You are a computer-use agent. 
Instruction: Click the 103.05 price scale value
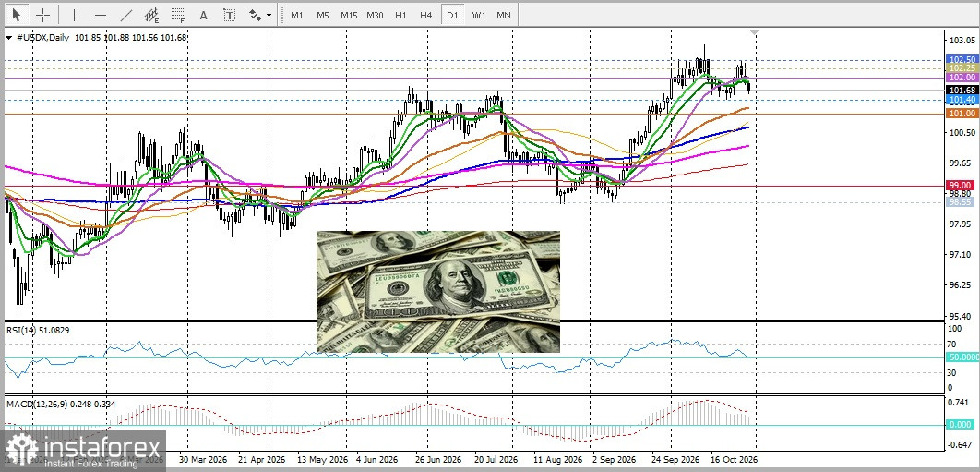[962, 40]
